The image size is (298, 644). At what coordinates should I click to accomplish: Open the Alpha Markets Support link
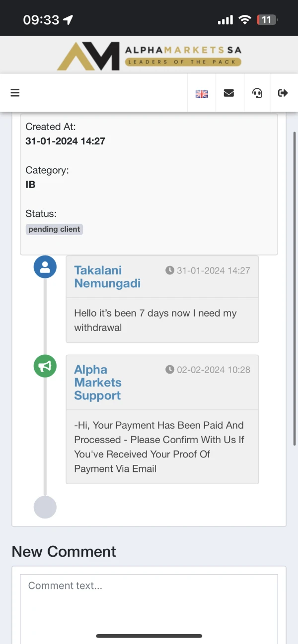98,383
